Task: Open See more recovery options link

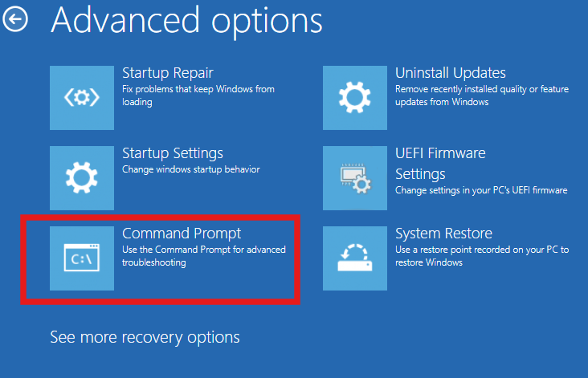Action: tap(145, 337)
